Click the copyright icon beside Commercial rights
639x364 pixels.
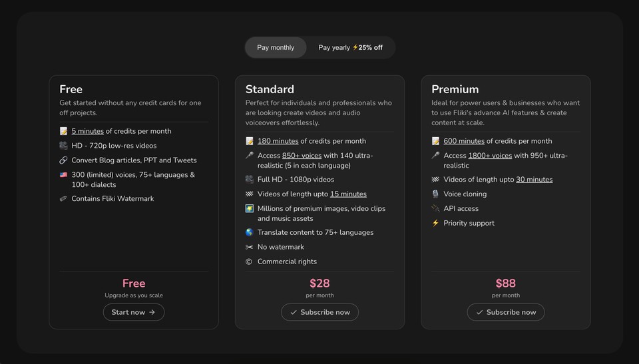(x=248, y=262)
